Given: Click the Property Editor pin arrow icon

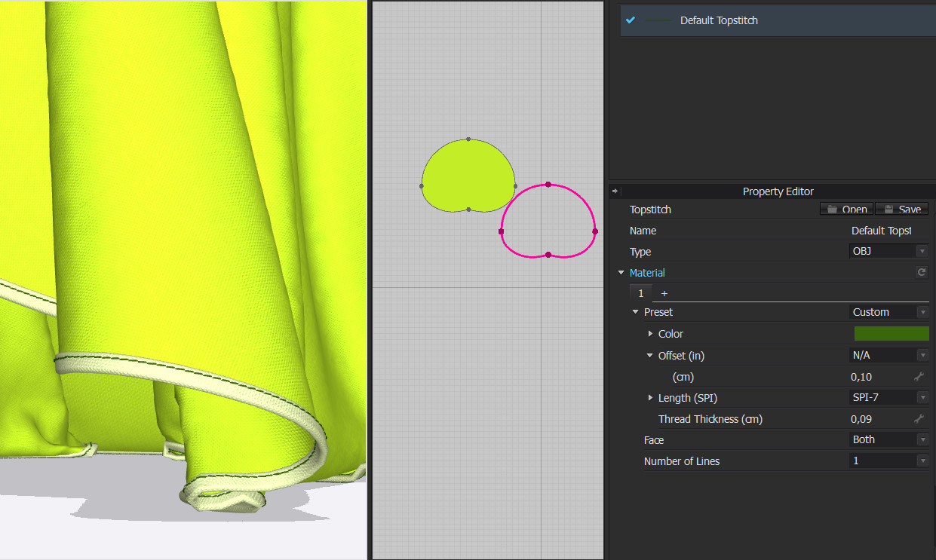Looking at the screenshot, I should (x=615, y=191).
